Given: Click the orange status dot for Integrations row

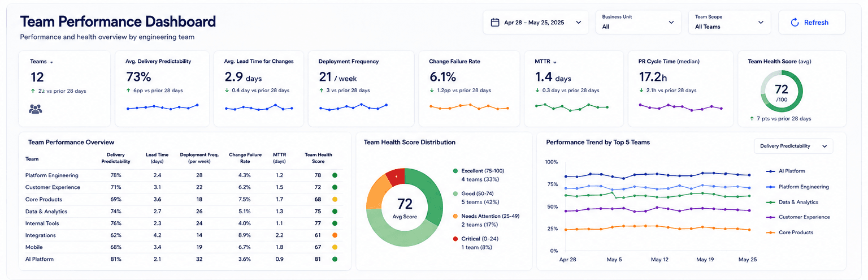Looking at the screenshot, I should point(335,235).
